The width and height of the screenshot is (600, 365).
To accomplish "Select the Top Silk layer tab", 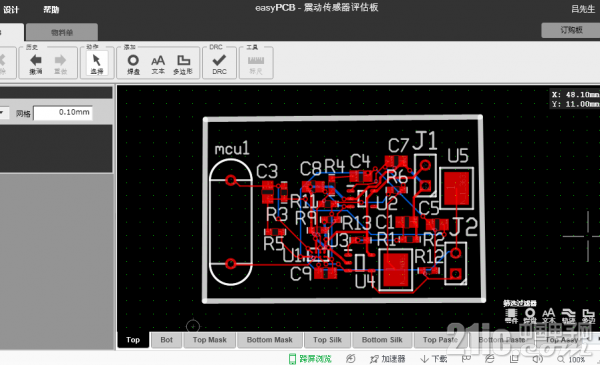I will pyautogui.click(x=328, y=340).
